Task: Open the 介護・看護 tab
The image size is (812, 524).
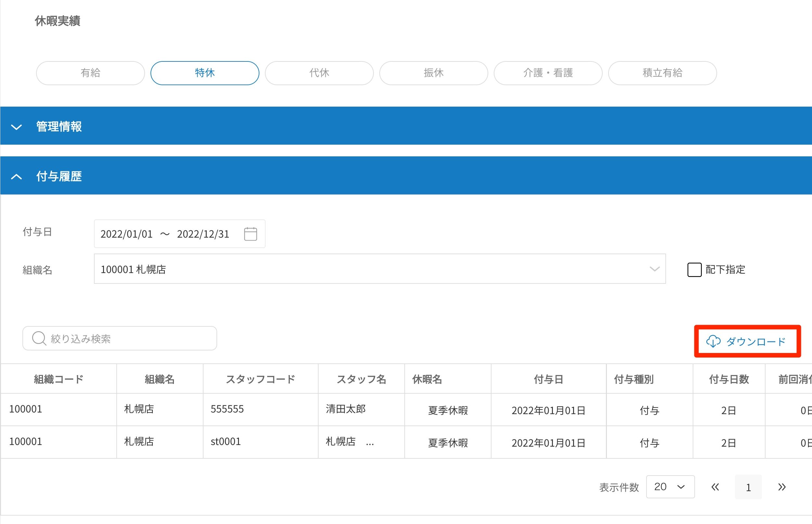Action: [548, 73]
